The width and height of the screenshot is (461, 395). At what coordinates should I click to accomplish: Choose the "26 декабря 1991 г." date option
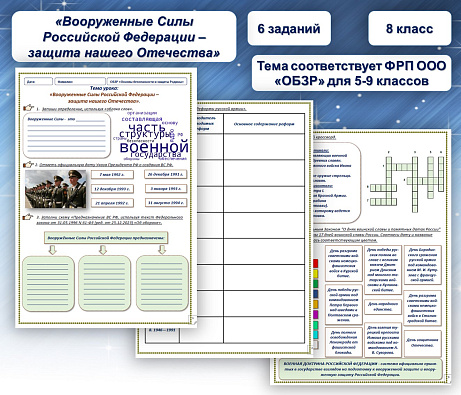coord(166,174)
